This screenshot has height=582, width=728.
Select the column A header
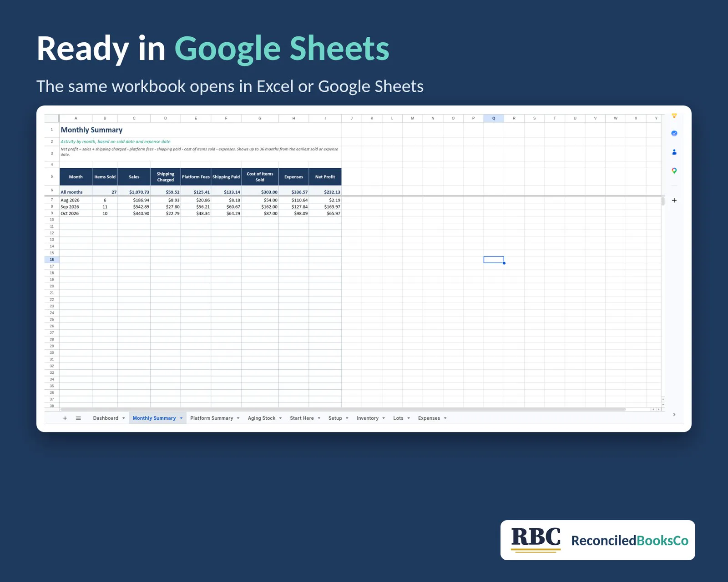(x=76, y=118)
